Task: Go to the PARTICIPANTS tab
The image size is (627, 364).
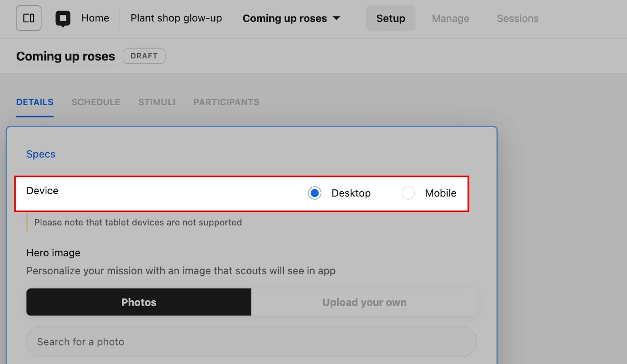Action: coord(226,102)
